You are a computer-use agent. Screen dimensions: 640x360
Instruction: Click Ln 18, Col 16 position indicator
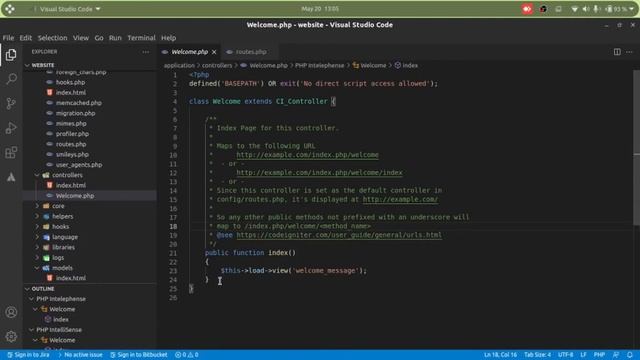(x=500, y=355)
